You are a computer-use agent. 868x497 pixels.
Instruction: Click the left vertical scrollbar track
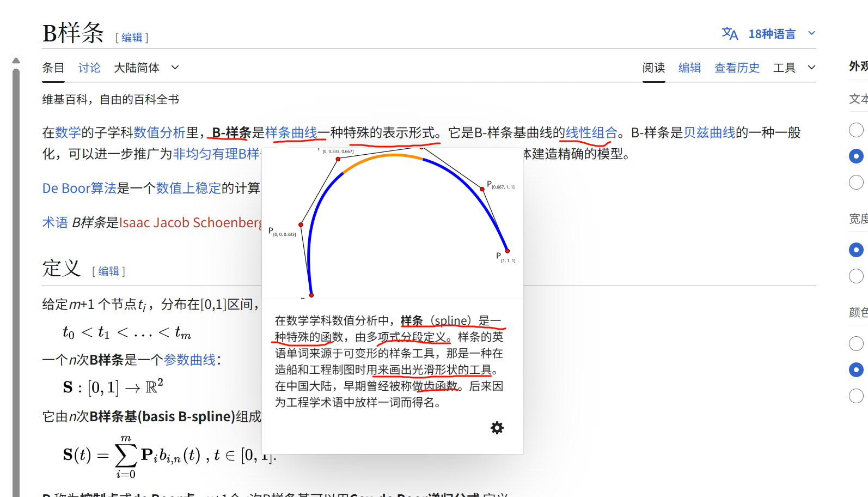tap(16, 282)
